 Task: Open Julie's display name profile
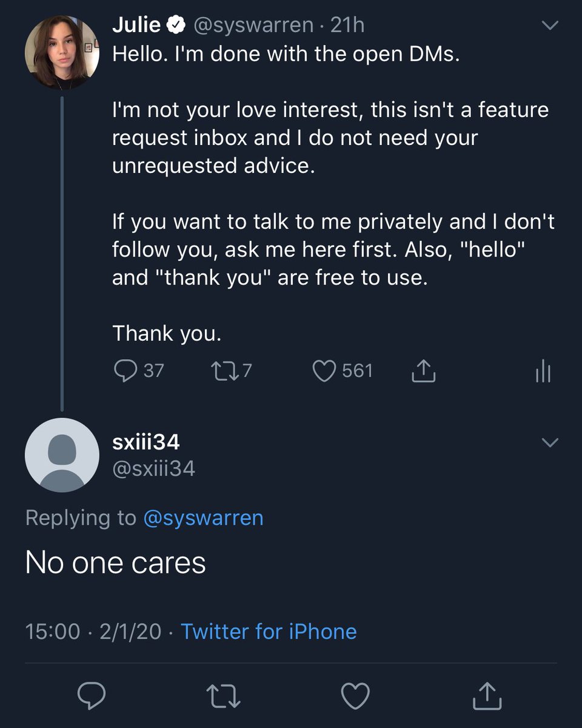tap(137, 25)
